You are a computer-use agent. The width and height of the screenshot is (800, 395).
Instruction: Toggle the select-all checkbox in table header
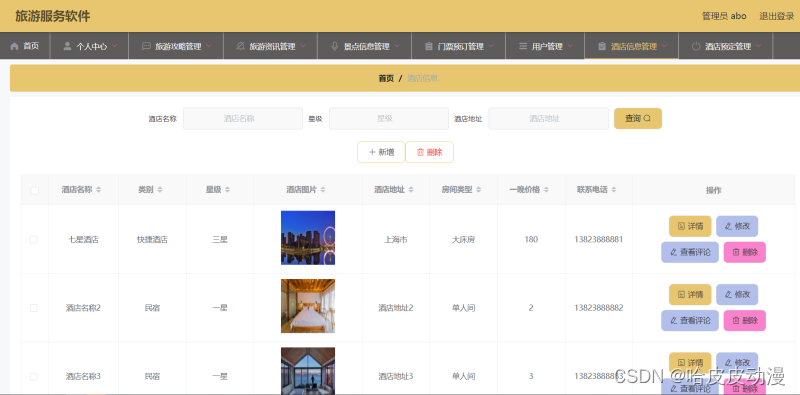point(34,190)
